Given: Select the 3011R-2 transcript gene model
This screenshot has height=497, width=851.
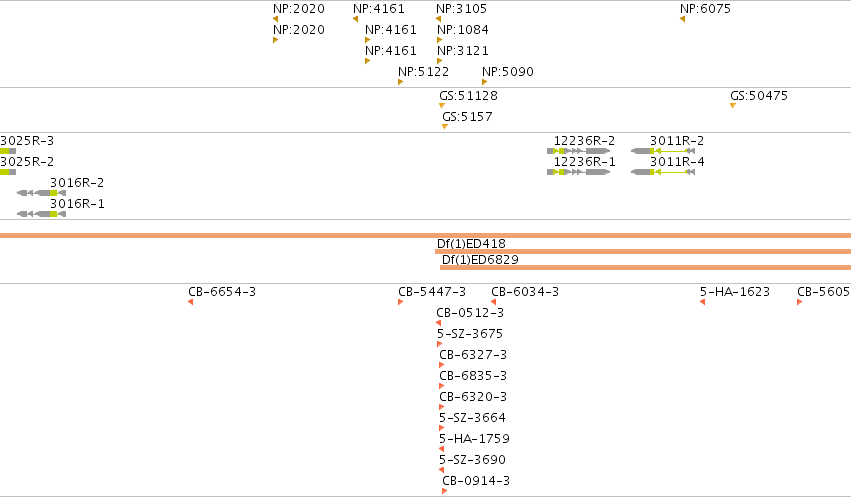Looking at the screenshot, I should click(663, 151).
